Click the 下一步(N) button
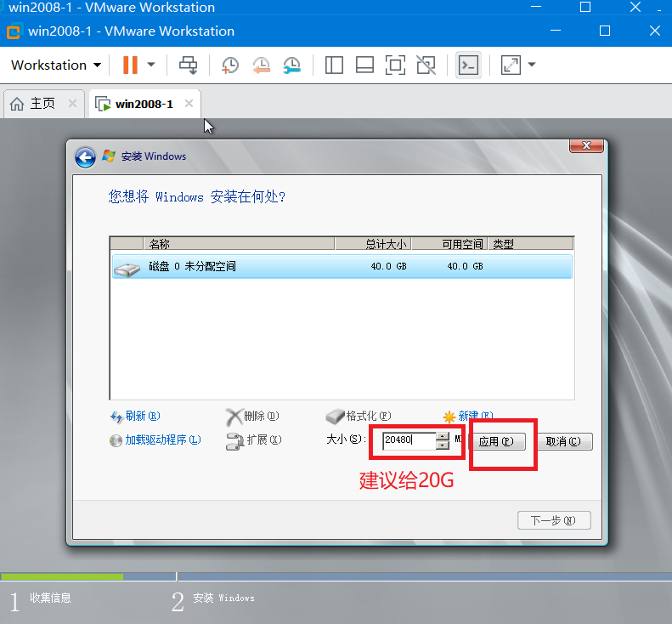The height and width of the screenshot is (624, 672). coord(553,520)
